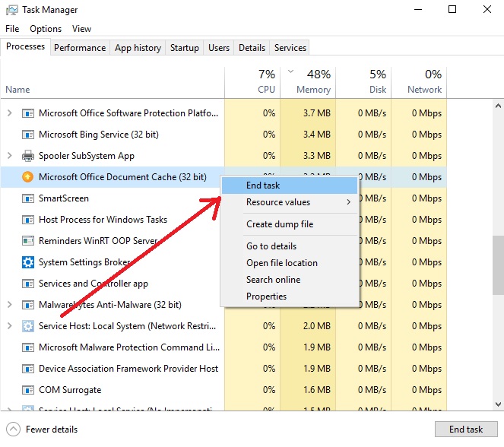Click the 3.7 MB memory value
The image size is (504, 447).
[316, 113]
